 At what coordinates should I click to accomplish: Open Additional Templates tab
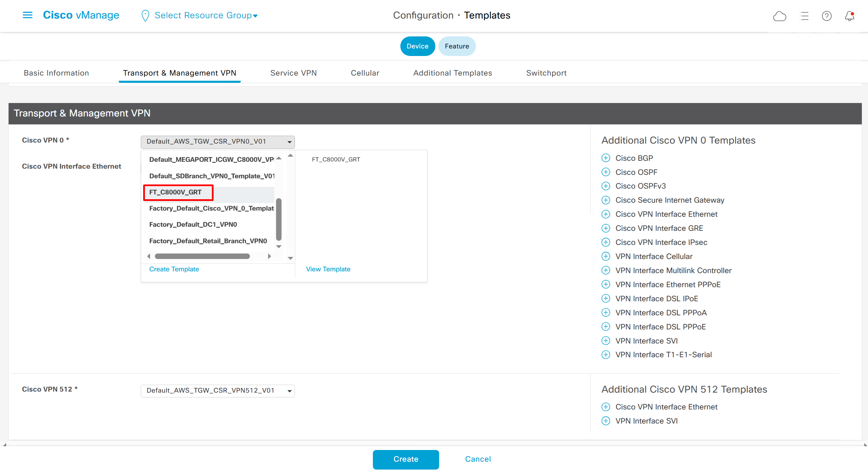coord(452,73)
